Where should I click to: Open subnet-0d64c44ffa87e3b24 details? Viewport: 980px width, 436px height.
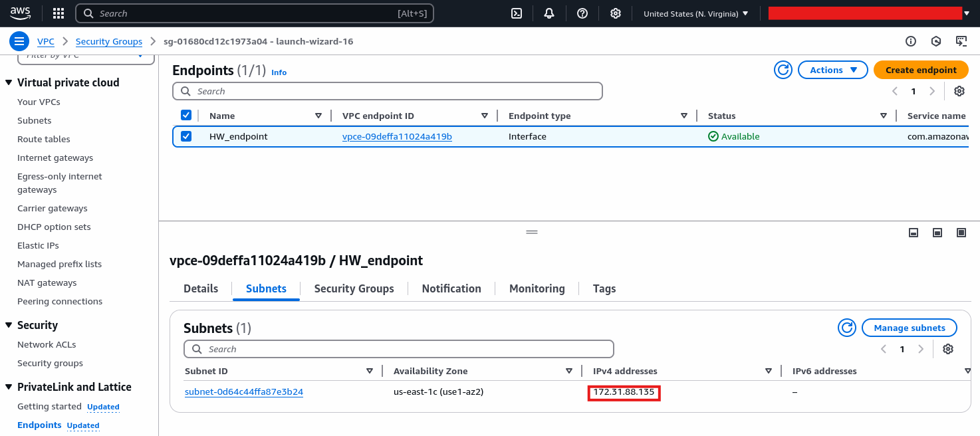(x=243, y=391)
